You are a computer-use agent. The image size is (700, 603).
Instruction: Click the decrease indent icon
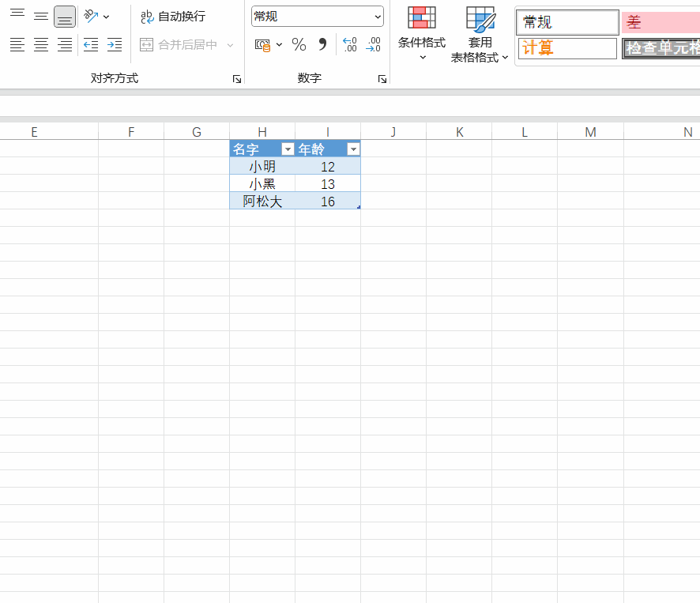[91, 45]
